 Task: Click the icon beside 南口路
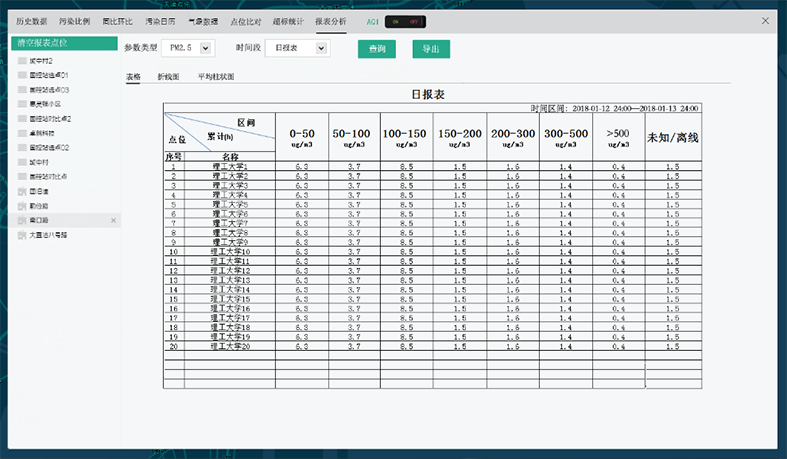22,219
